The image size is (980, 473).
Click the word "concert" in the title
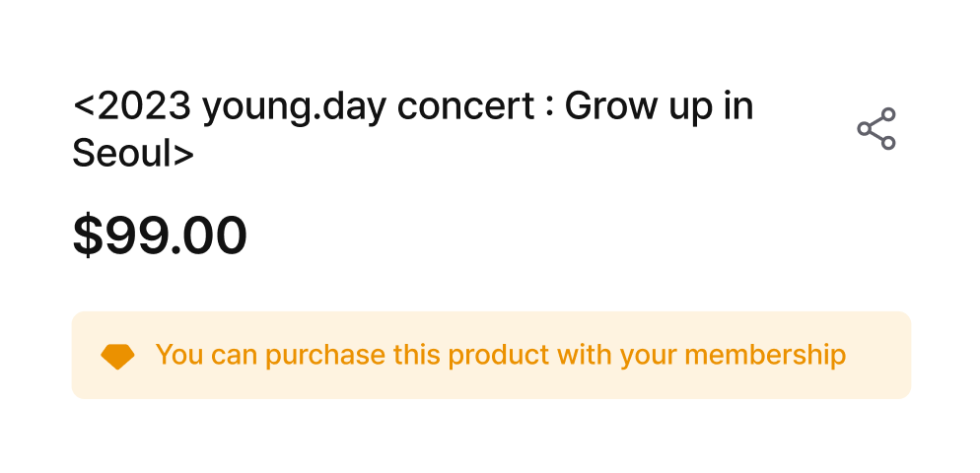point(465,106)
